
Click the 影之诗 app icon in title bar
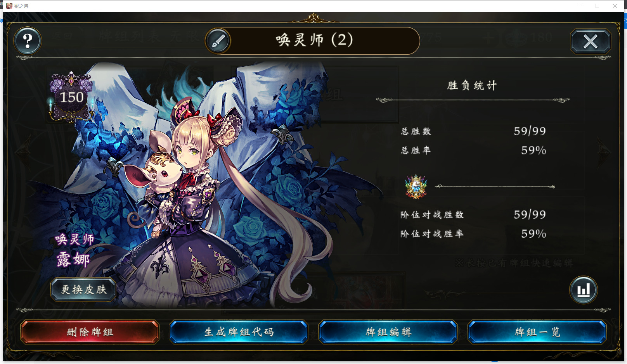point(9,6)
